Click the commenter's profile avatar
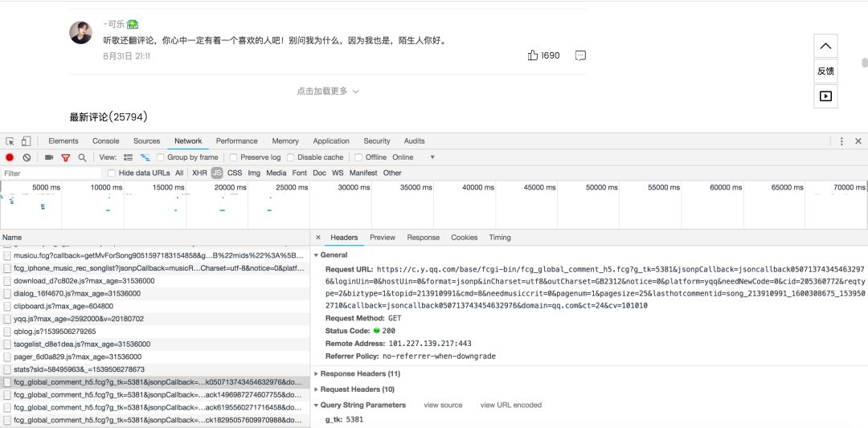The height and width of the screenshot is (428, 868). (x=81, y=33)
